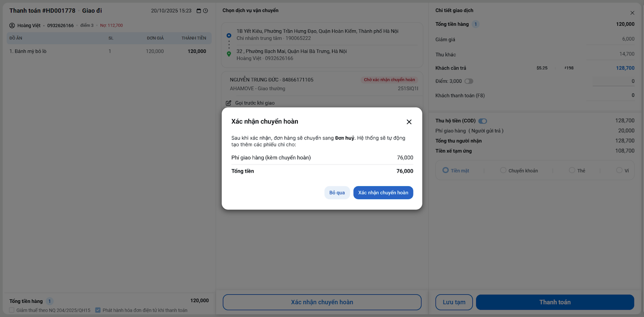Image resolution: width=644 pixels, height=317 pixels.
Task: Click the Lưu tạm button
Action: pos(454,302)
